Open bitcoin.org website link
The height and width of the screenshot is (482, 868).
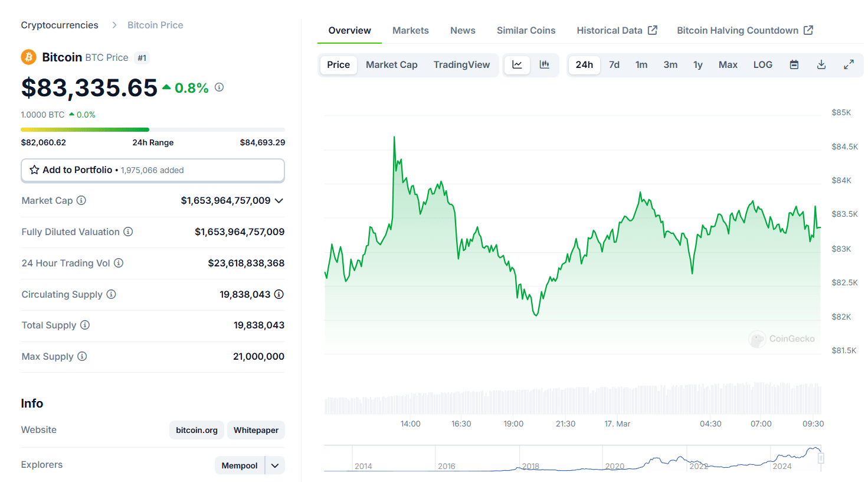click(x=196, y=430)
